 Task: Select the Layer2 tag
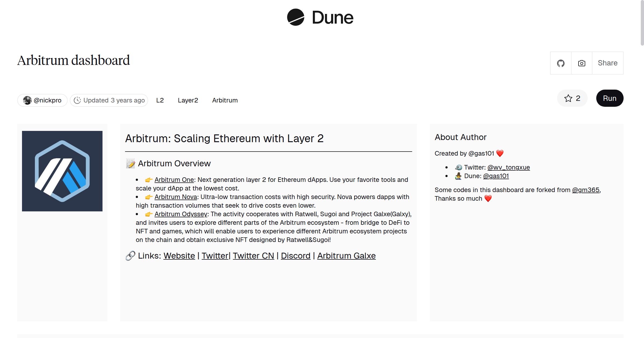[188, 100]
